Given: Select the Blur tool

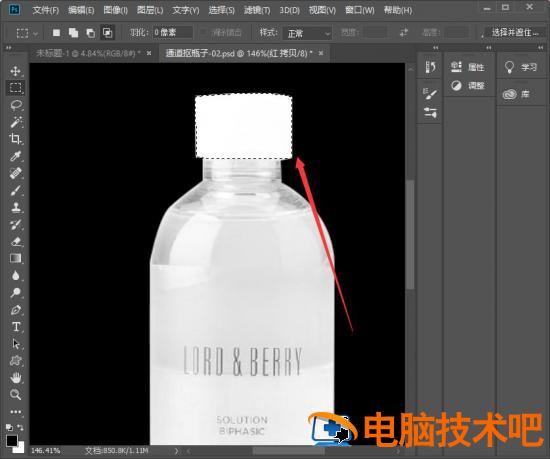Looking at the screenshot, I should tap(15, 276).
